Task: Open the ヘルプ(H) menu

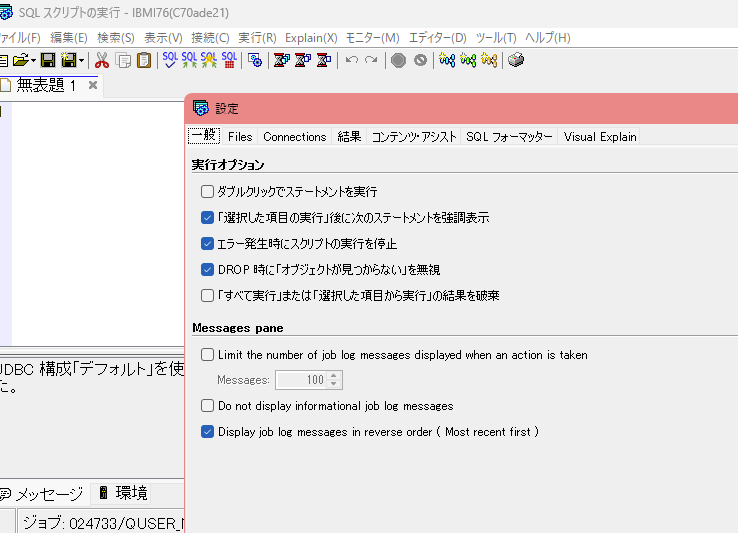Action: pyautogui.click(x=547, y=38)
